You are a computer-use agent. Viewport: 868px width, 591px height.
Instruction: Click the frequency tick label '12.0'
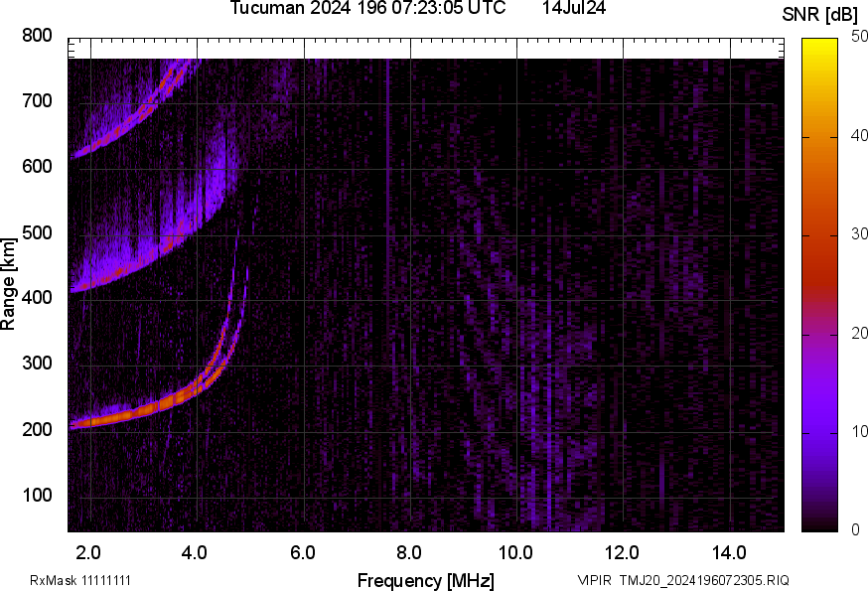[x=623, y=553]
